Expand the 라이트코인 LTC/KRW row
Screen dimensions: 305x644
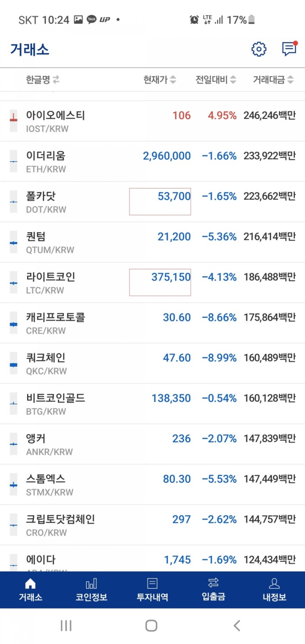[x=152, y=282]
